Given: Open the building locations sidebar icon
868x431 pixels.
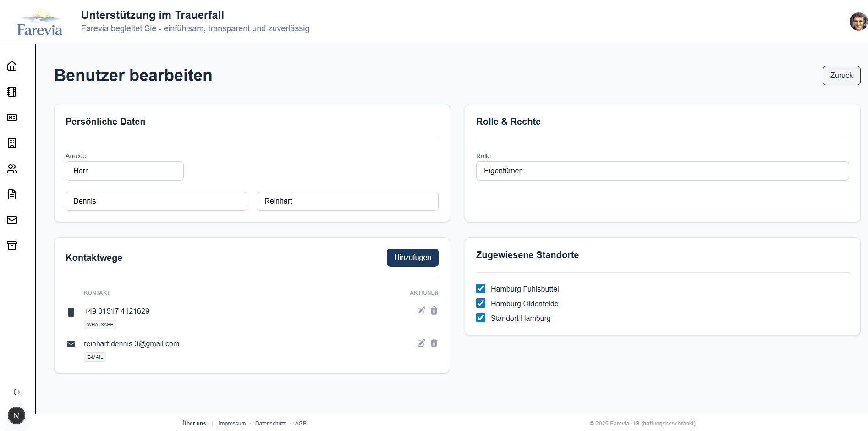Looking at the screenshot, I should pos(12,143).
